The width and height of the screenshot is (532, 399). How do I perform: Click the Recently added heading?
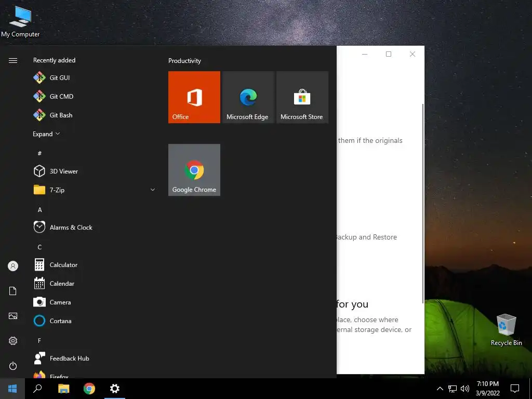54,60
